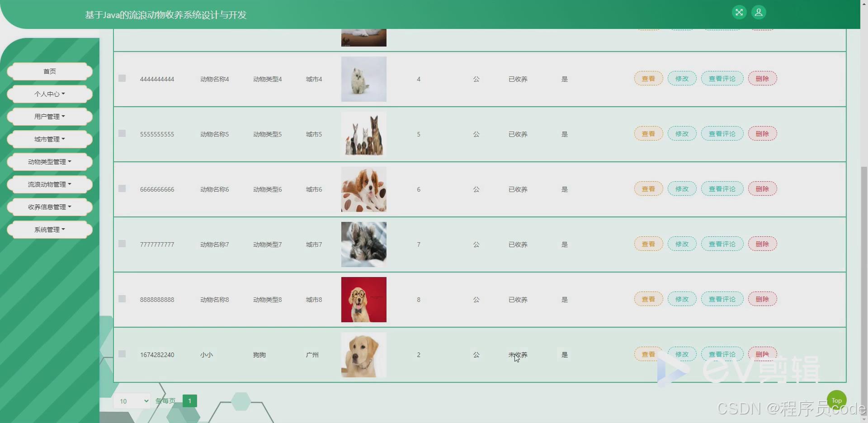Tick the checkbox for row 4444444444
Screen dimensions: 868x423
[x=122, y=78]
